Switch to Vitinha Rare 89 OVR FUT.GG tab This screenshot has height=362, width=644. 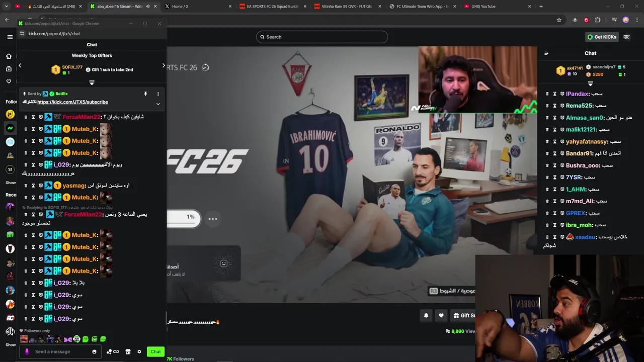[x=346, y=7]
